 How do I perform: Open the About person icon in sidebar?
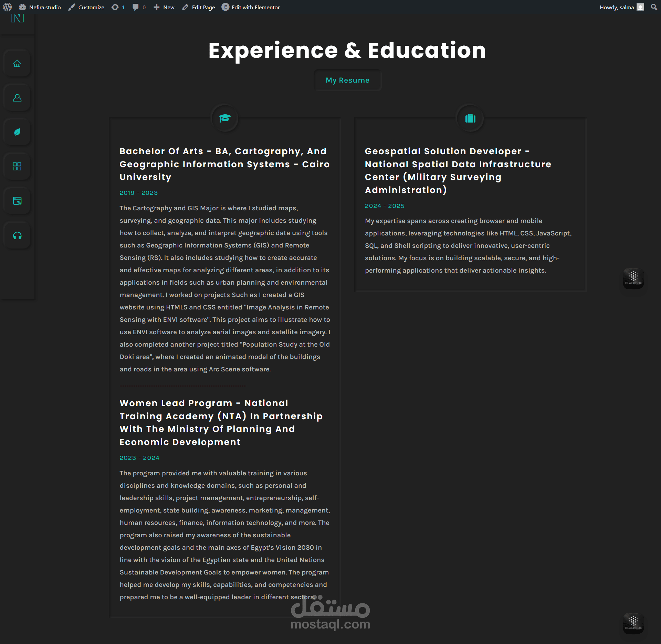click(x=17, y=98)
